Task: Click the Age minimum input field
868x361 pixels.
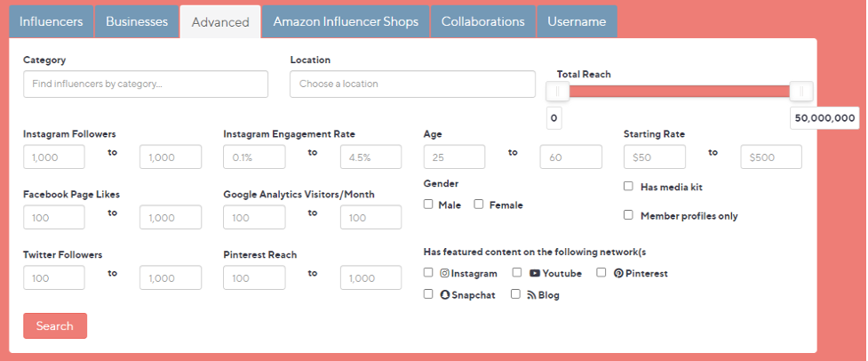Action: [455, 157]
